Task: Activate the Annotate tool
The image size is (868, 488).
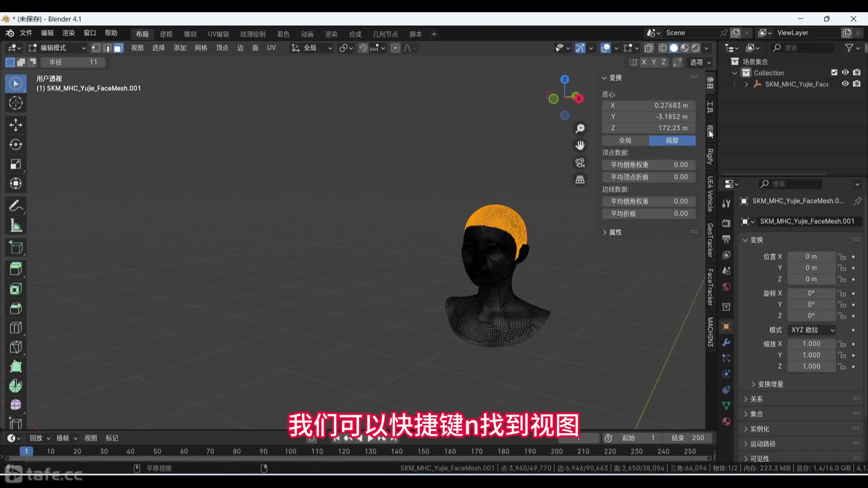Action: (x=16, y=206)
